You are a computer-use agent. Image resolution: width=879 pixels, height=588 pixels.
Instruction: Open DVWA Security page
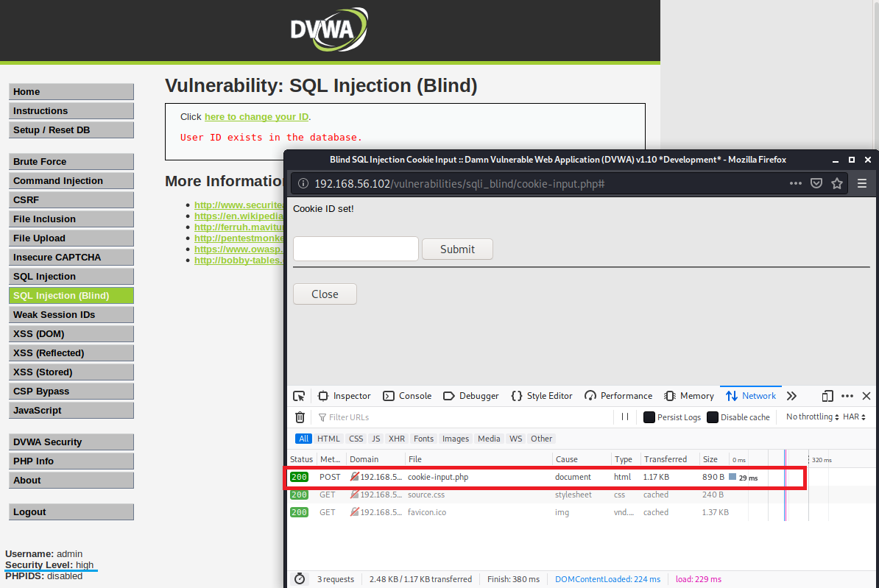tap(71, 442)
